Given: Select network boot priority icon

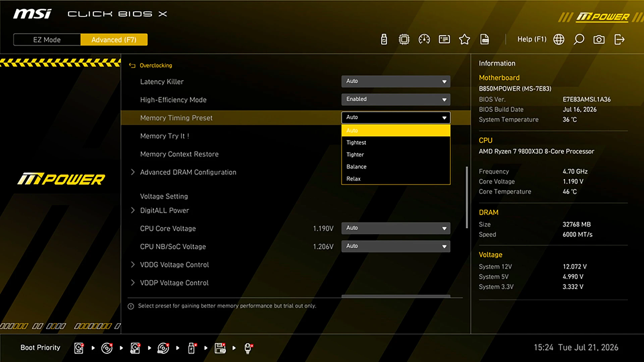Looking at the screenshot, I should pos(248,348).
